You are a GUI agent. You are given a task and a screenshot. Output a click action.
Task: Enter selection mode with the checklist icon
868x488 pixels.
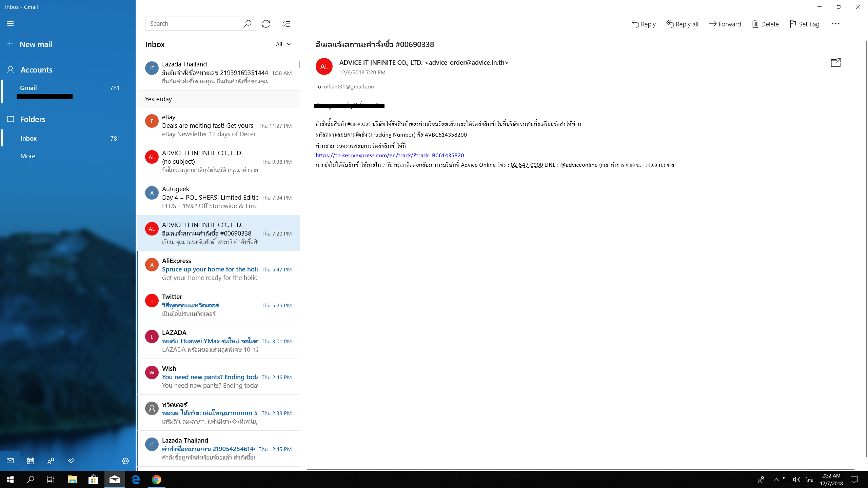point(287,24)
